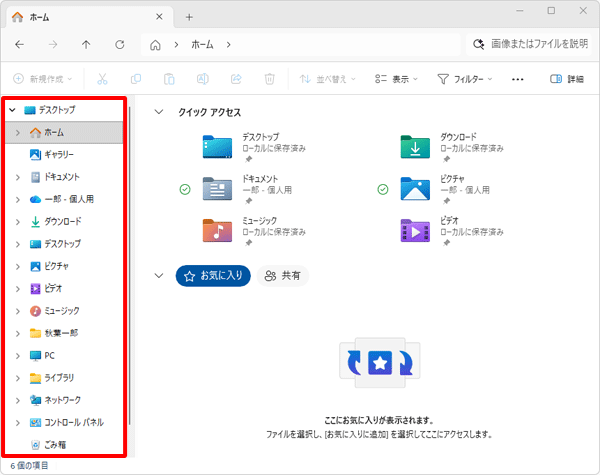Open the 並べ替え sort dropdown
Image resolution: width=600 pixels, height=475 pixels.
click(x=328, y=79)
